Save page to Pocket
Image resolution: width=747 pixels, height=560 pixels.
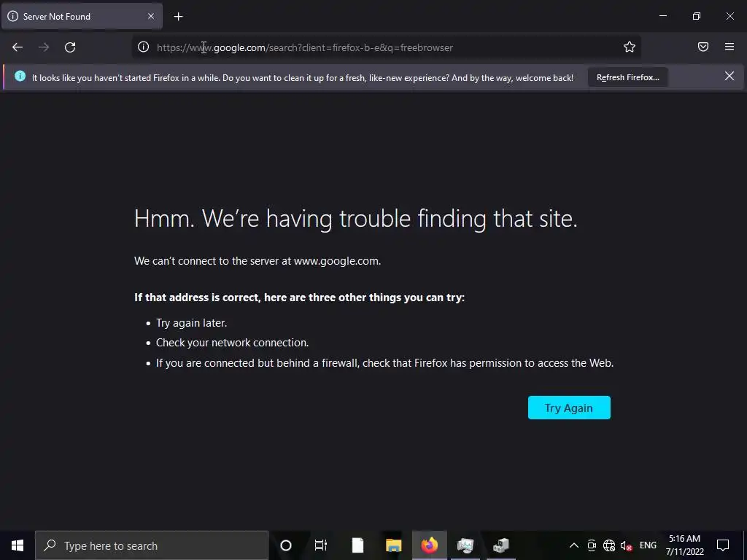(703, 47)
